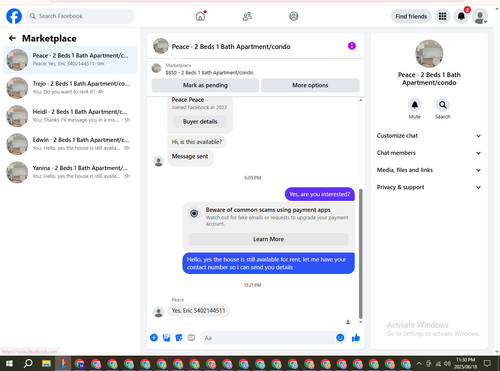Show hidden tray icons chevron
Screen dimensions: 500x371
[x=419, y=363]
